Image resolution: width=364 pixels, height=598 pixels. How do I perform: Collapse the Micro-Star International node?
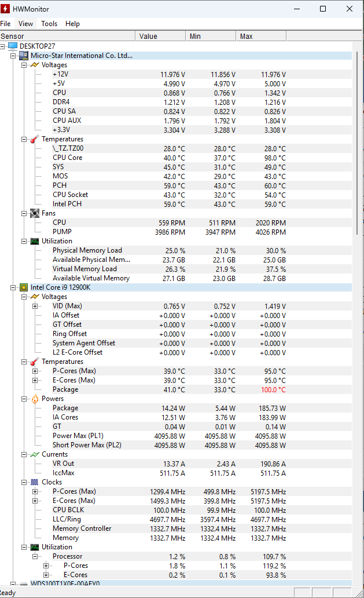(13, 56)
